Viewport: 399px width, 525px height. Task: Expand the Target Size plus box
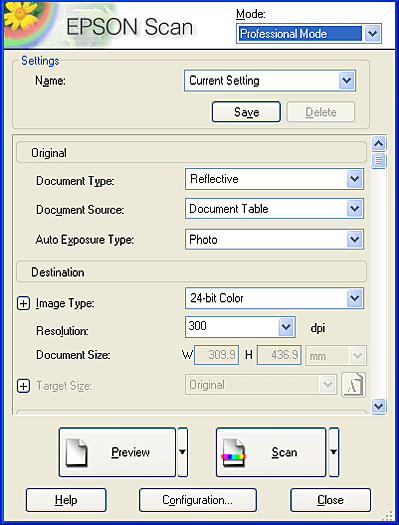(23, 386)
